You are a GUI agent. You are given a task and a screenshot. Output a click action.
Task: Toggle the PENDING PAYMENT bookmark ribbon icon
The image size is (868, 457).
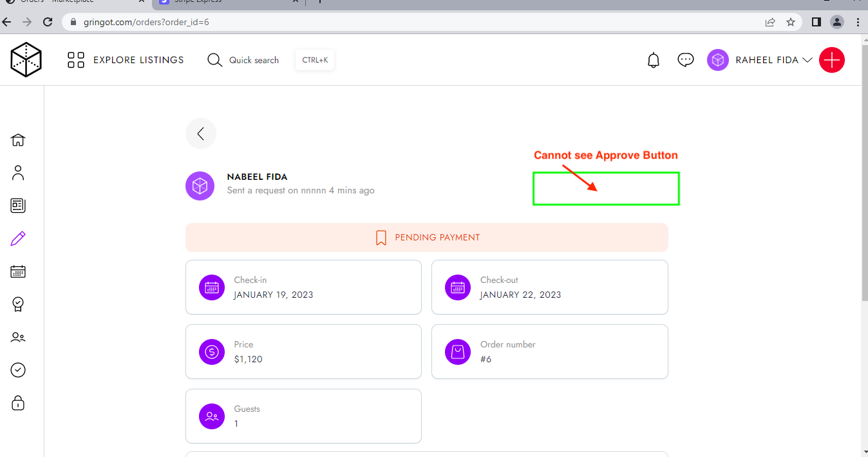tap(380, 237)
